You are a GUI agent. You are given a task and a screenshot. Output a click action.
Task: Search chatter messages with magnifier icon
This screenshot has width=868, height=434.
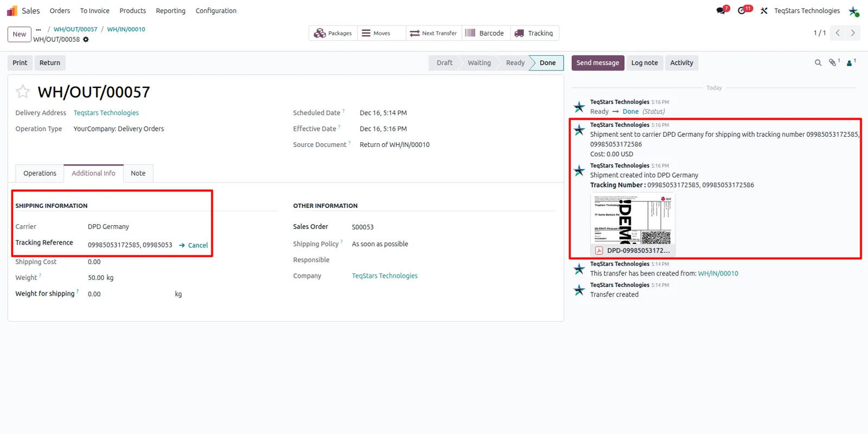pos(818,63)
